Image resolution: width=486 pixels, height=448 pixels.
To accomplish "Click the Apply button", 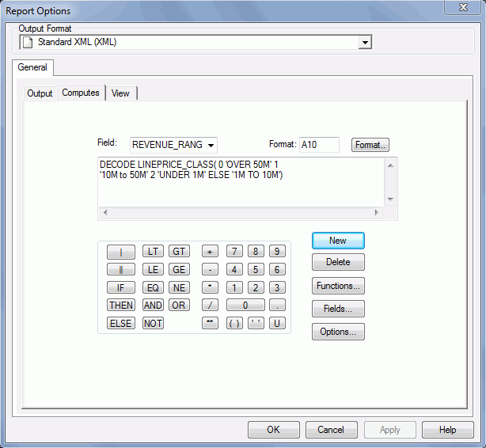I will (390, 430).
